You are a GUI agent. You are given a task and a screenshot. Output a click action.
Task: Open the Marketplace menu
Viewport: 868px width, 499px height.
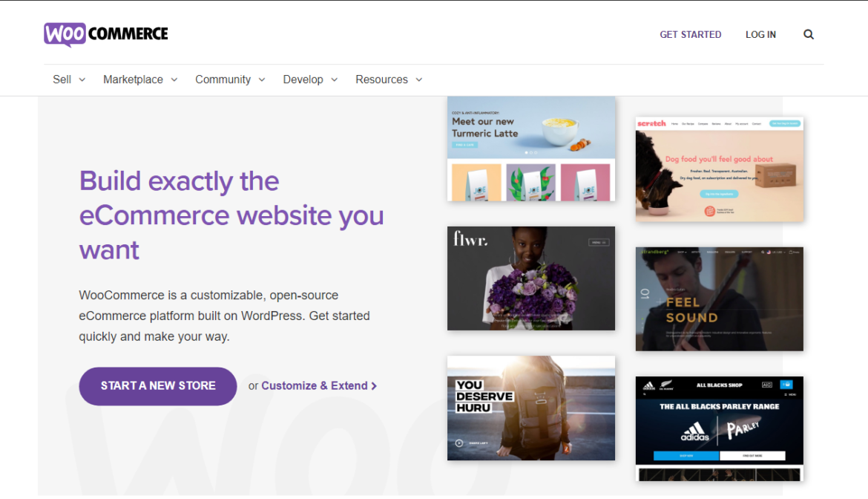[140, 79]
